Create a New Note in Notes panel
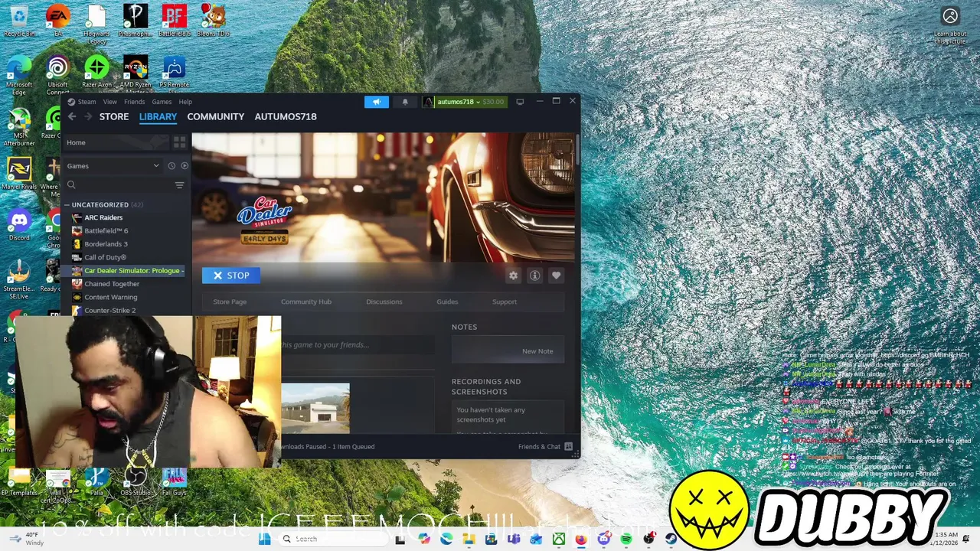980x551 pixels. click(x=508, y=350)
